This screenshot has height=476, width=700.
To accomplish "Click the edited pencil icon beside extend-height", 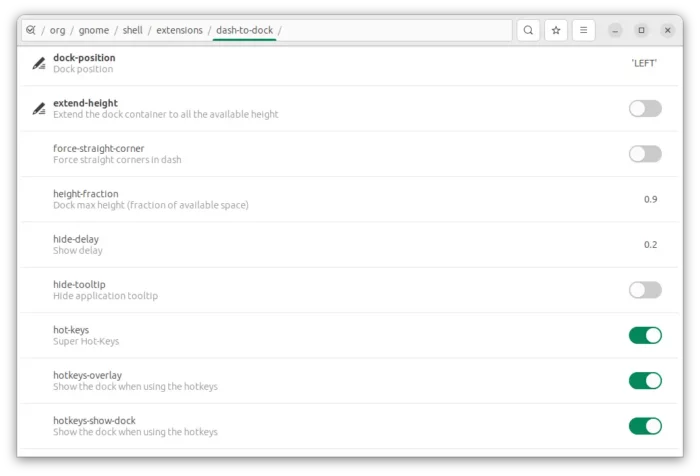I will (x=39, y=109).
